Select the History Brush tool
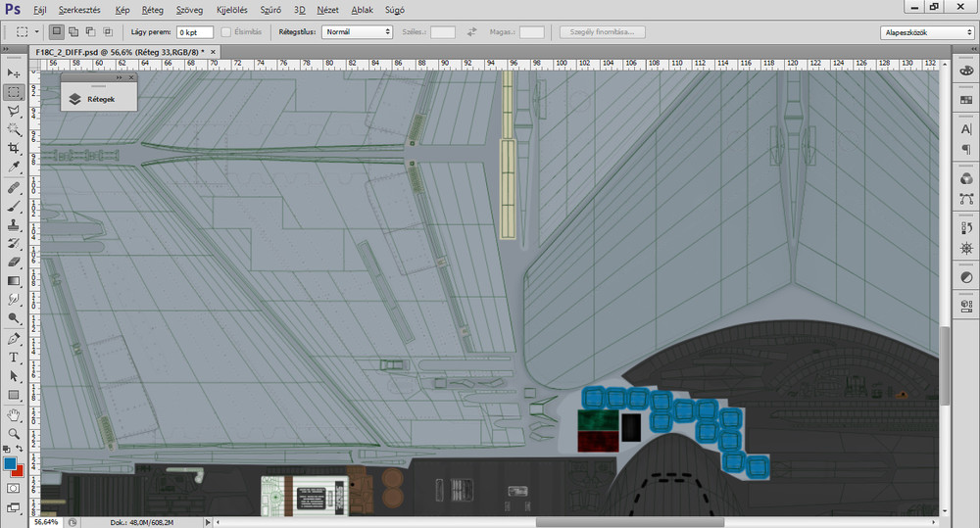 point(14,244)
